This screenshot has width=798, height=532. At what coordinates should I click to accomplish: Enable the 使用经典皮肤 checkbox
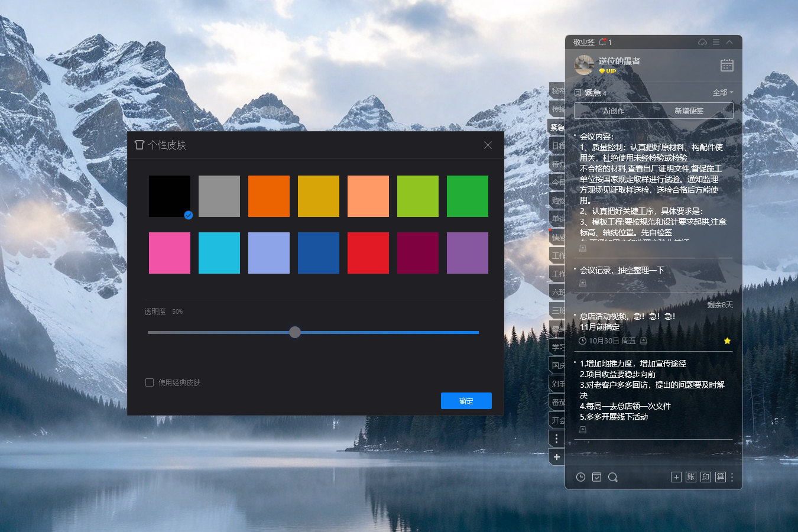pos(150,382)
